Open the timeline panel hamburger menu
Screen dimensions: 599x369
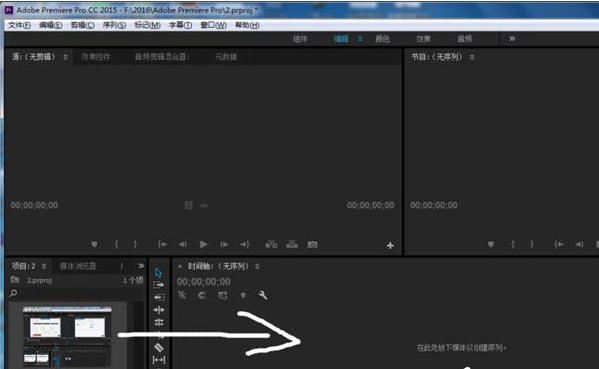click(257, 266)
